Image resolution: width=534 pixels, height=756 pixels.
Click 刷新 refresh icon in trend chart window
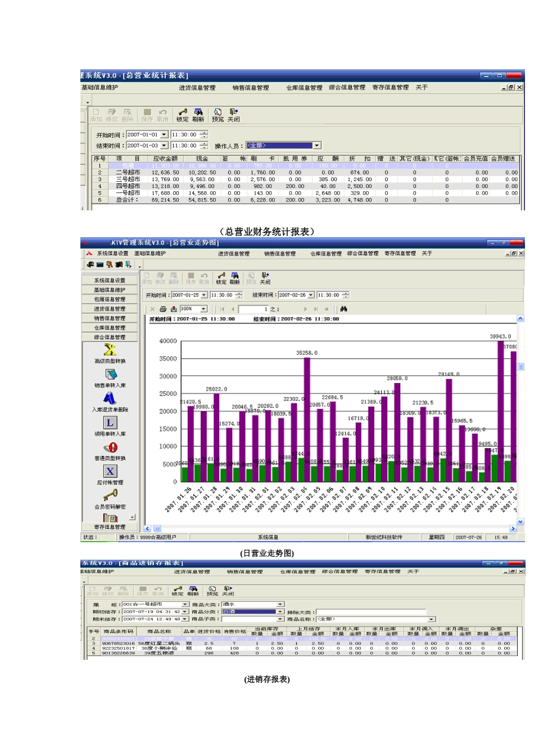[234, 277]
